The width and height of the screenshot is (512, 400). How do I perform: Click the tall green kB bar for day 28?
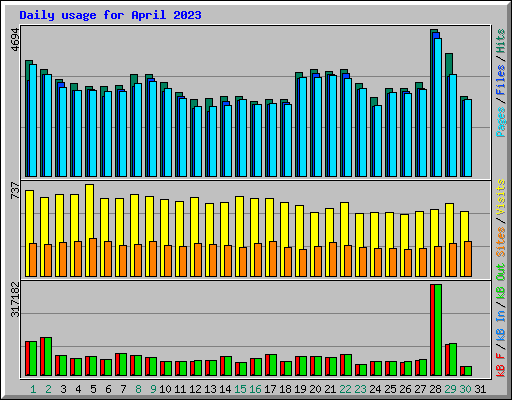438,330
